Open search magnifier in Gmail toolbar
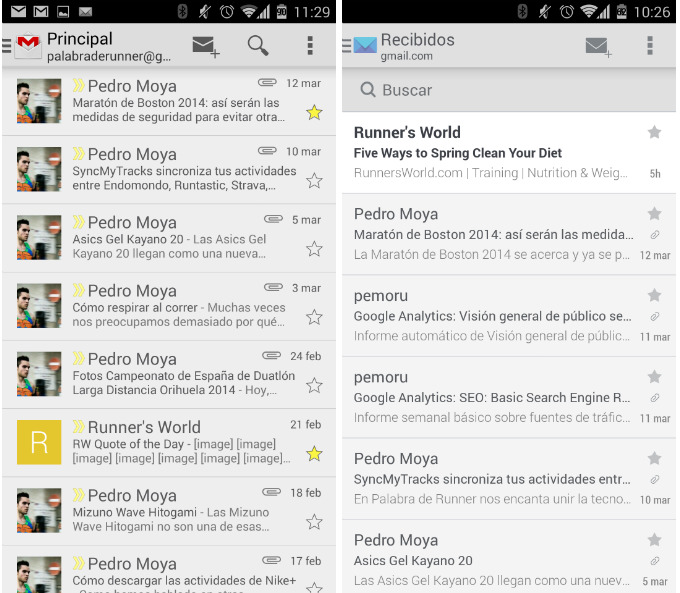The height and width of the screenshot is (593, 680). coord(258,46)
